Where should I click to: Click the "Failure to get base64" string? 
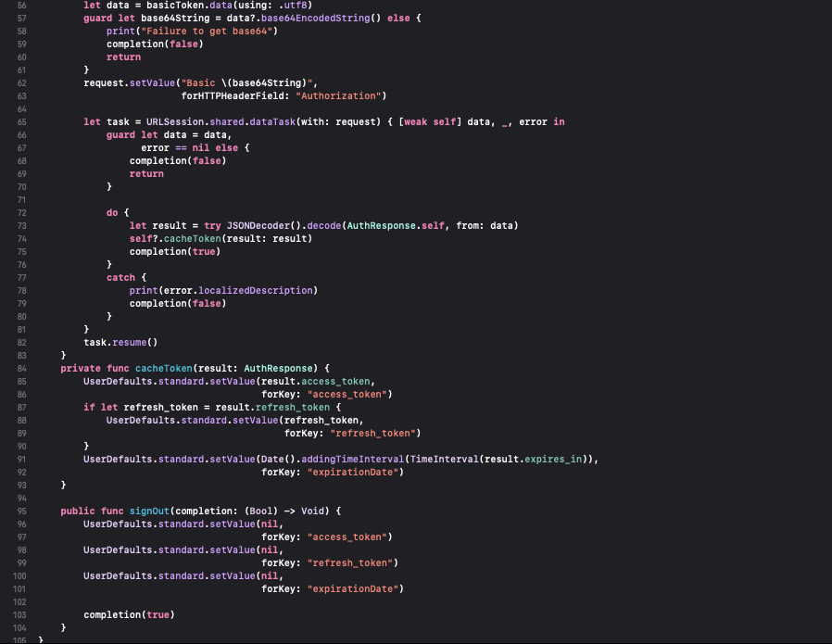[207, 32]
